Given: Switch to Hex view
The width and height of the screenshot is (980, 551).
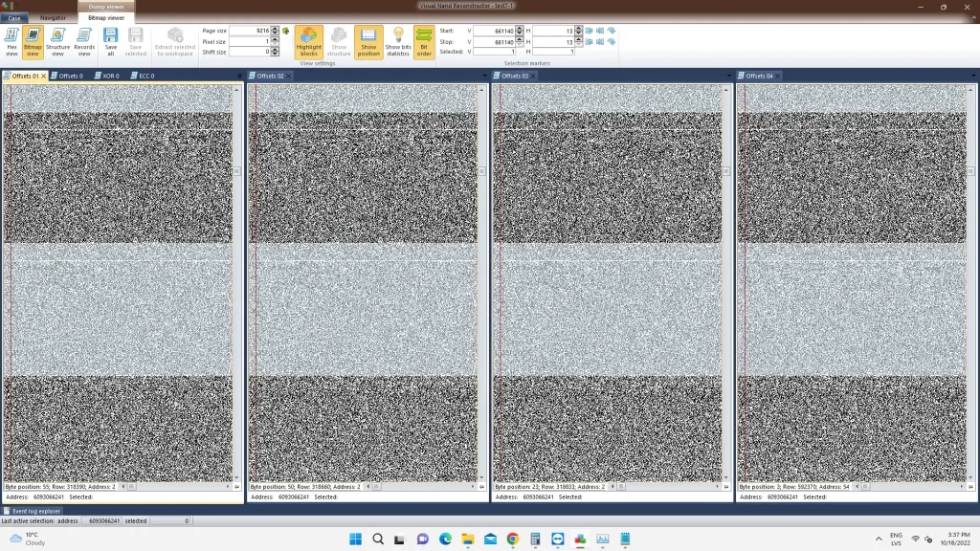Looking at the screenshot, I should point(11,42).
